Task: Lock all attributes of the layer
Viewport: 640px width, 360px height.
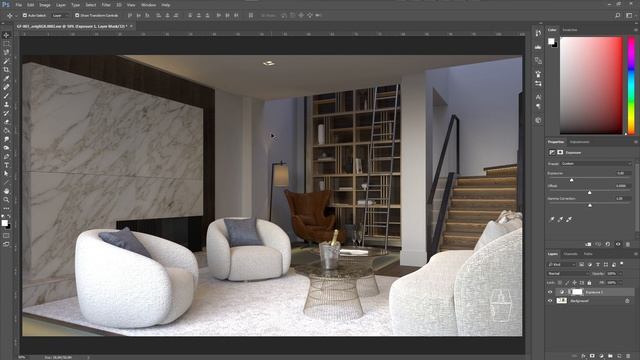Action: 589,282
